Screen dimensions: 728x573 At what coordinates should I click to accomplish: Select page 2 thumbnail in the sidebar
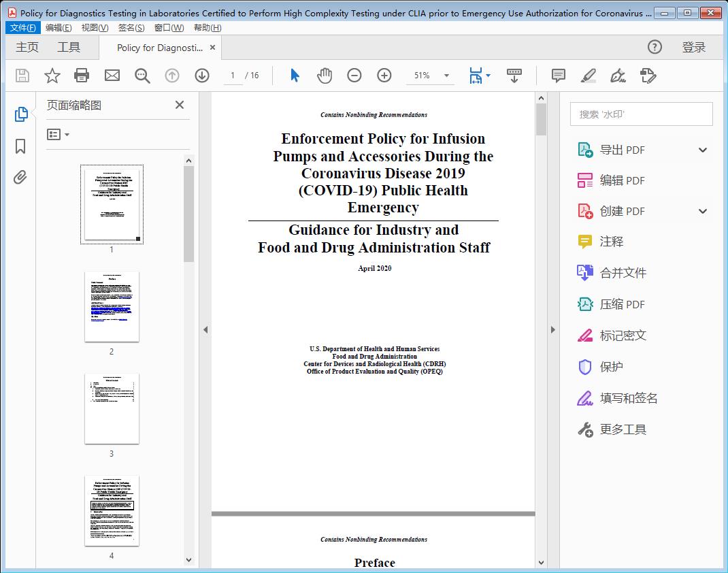coord(112,306)
